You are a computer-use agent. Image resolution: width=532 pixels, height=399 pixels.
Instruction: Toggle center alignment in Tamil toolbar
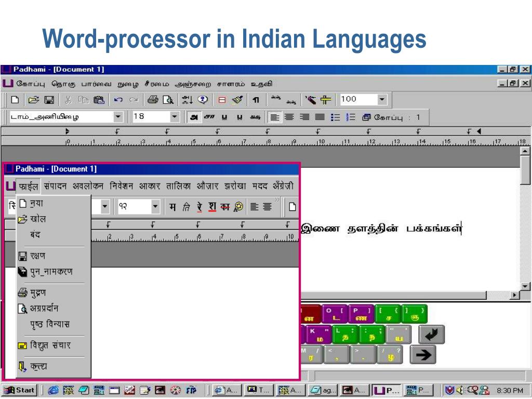(x=289, y=117)
